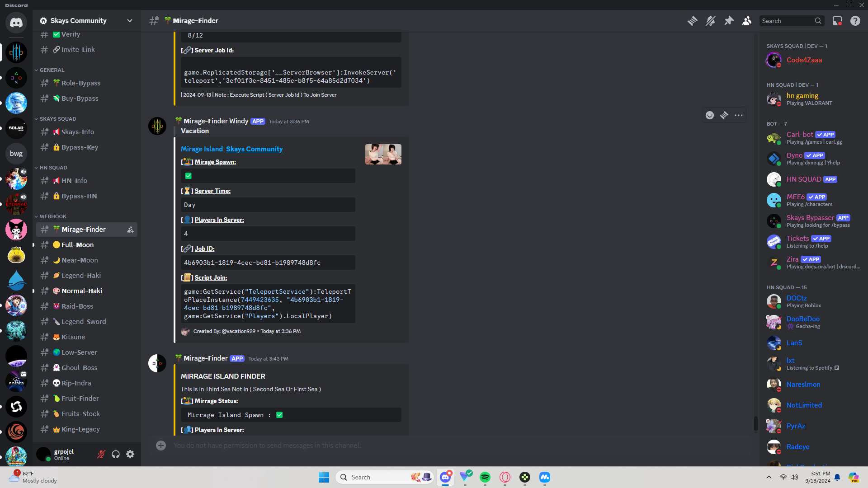The image size is (868, 488).
Task: Open the Buy-Bypass channel
Action: point(87,99)
